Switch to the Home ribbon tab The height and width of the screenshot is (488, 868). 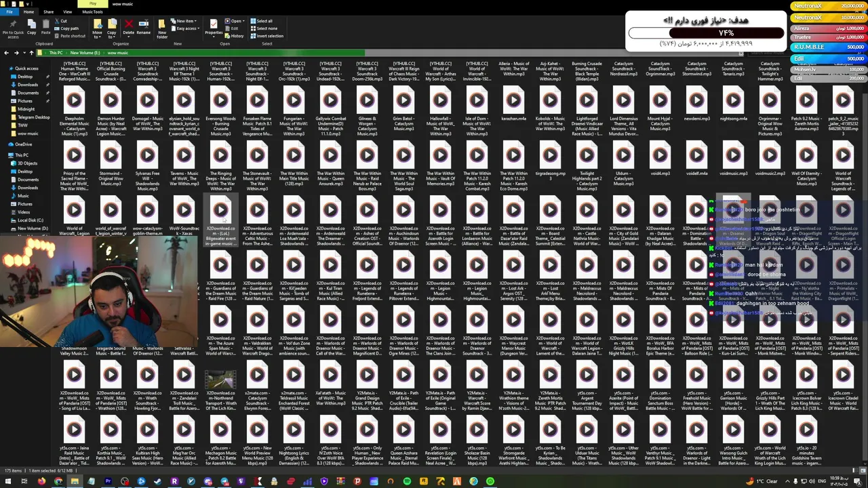(x=28, y=12)
